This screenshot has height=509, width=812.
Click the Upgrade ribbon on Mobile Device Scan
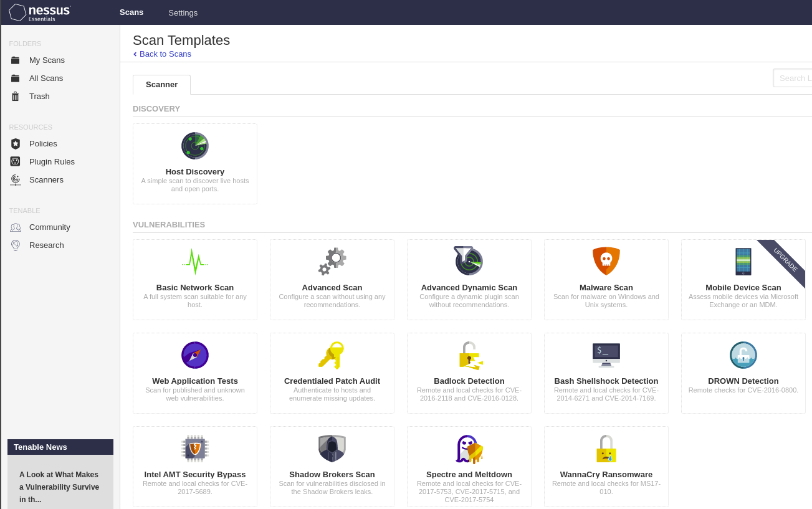click(x=786, y=259)
